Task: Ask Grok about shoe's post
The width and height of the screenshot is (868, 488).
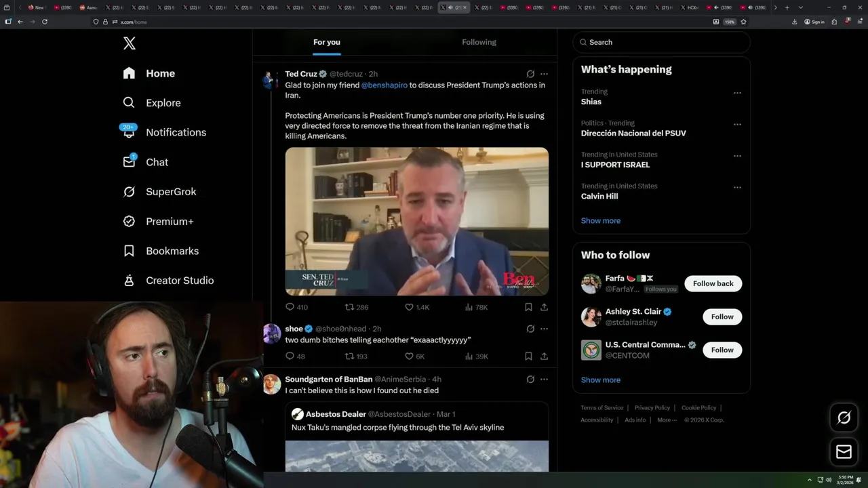Action: (x=530, y=329)
